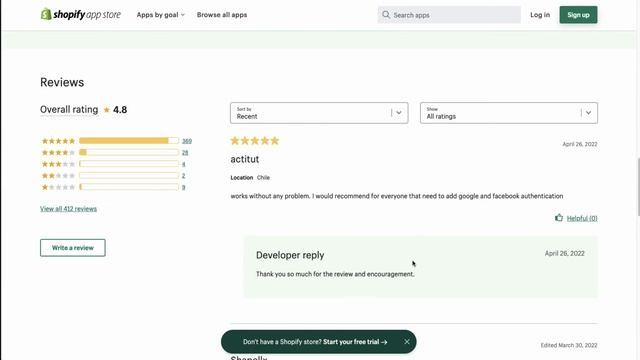Click the search magnifier icon
Viewport: 640px width, 360px height.
click(x=386, y=15)
